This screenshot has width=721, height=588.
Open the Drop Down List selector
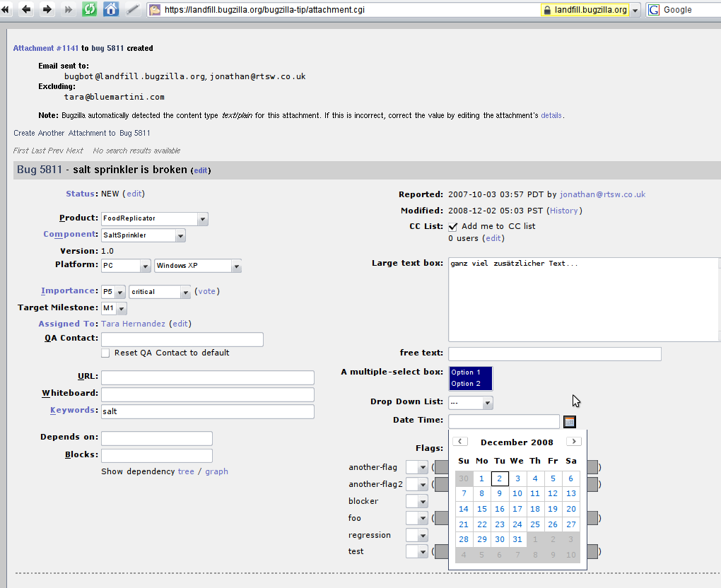pos(470,403)
